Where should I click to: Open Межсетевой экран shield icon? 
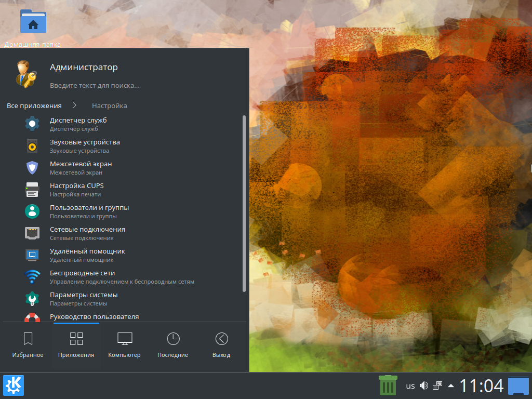click(32, 168)
